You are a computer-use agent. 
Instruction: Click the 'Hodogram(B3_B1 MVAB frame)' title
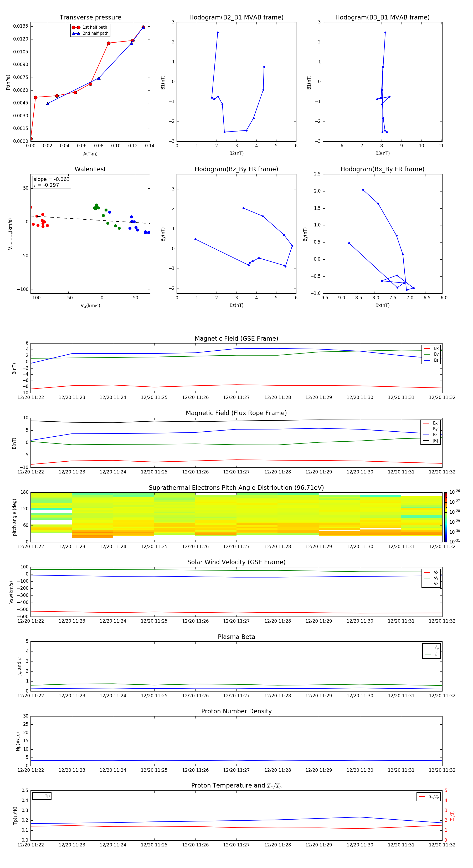coord(382,18)
